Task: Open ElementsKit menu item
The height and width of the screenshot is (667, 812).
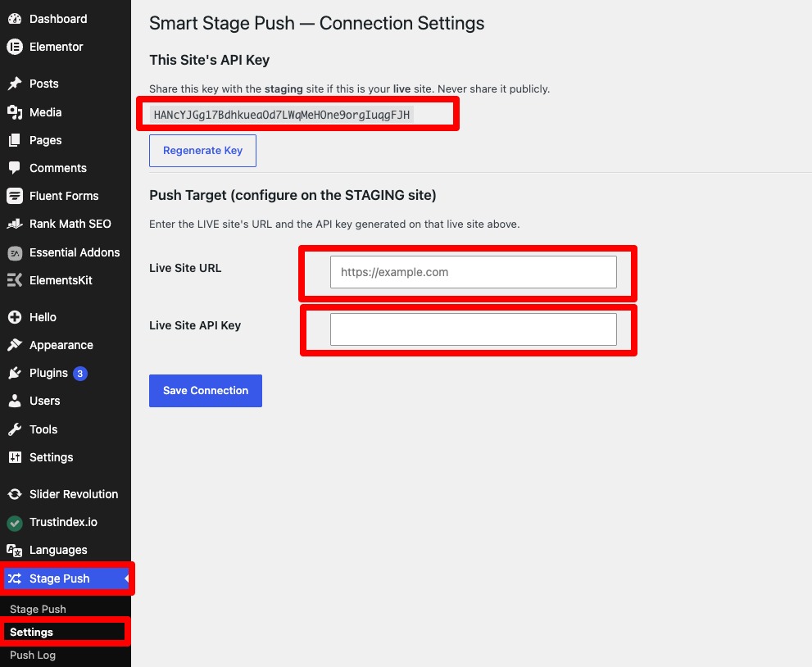Action: pos(61,280)
